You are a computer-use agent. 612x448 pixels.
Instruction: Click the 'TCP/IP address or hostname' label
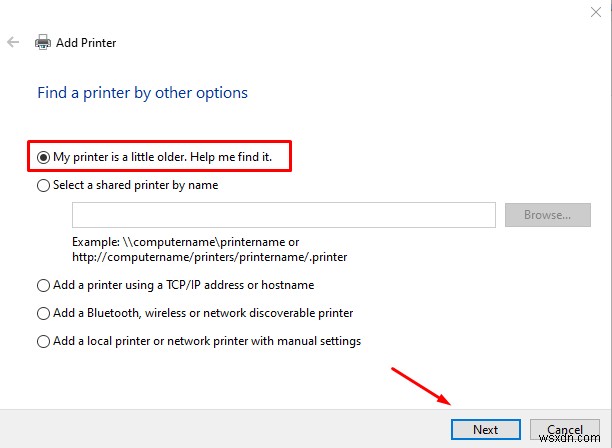point(240,285)
